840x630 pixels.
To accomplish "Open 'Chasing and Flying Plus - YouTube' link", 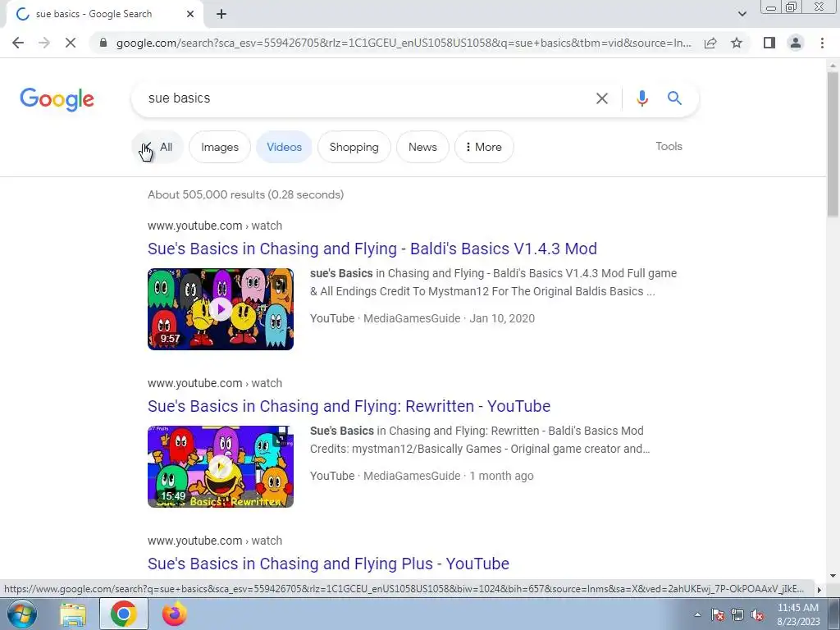I will click(328, 564).
